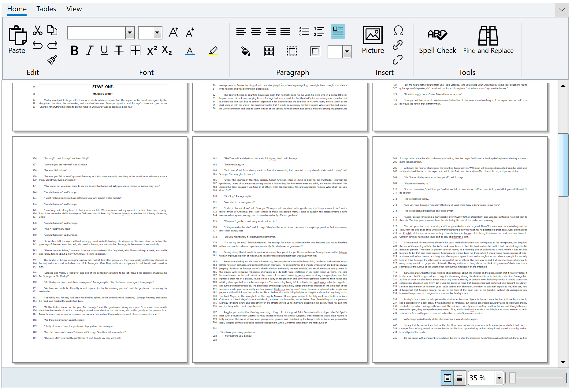Decrease font size with shrink icon
The image size is (572, 392).
click(190, 32)
